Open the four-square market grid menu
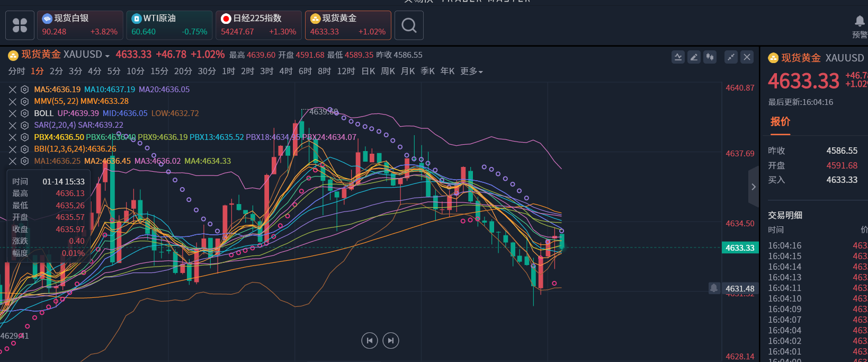This screenshot has width=868, height=362. 20,25
